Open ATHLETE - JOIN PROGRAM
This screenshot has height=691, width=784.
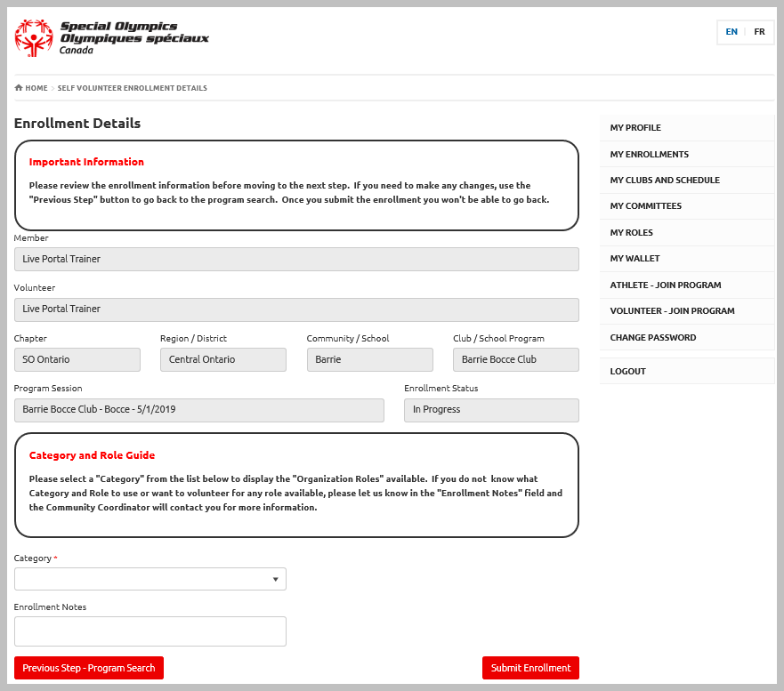686,285
